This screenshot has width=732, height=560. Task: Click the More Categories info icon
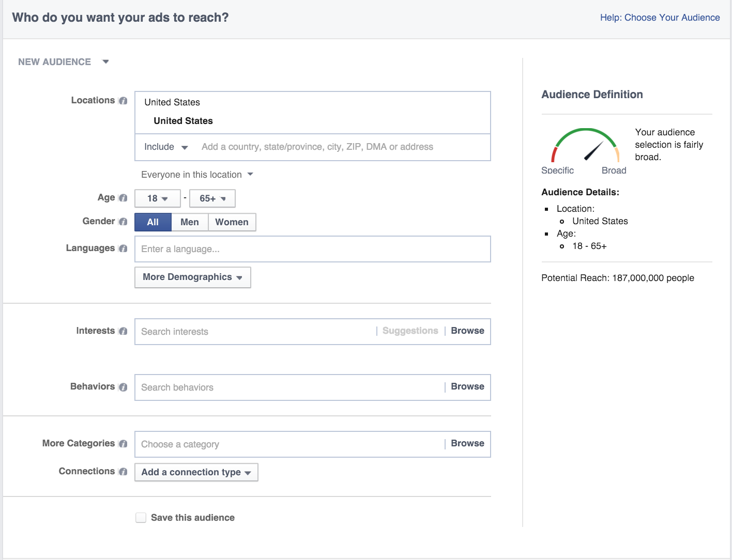click(x=123, y=444)
